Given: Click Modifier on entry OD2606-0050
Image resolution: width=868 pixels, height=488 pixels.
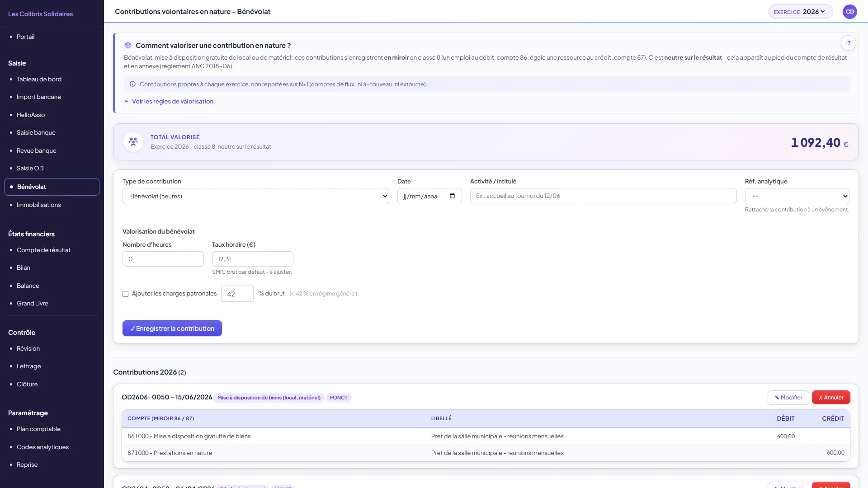Looking at the screenshot, I should point(788,398).
